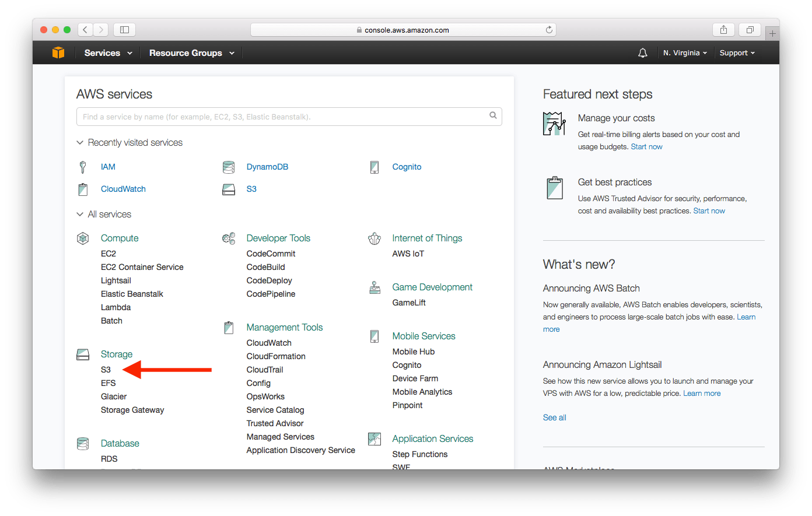
Task: Click the Database cylinder icon
Action: (83, 443)
